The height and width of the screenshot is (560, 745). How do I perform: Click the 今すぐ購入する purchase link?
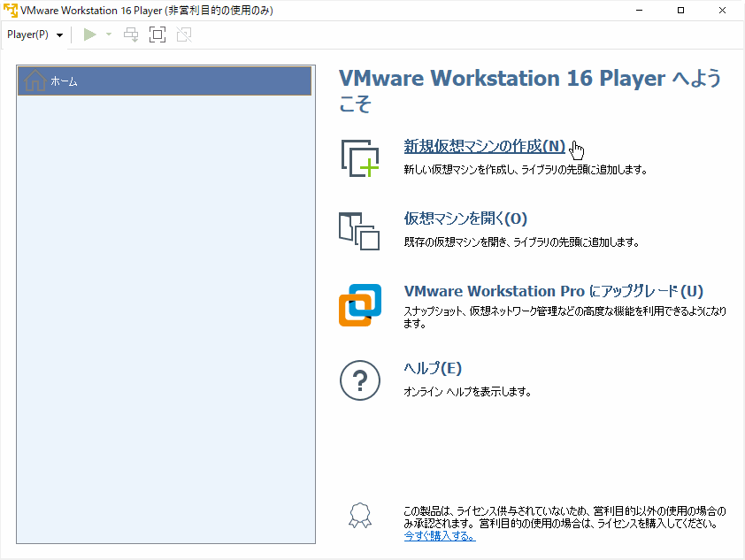[x=441, y=534]
